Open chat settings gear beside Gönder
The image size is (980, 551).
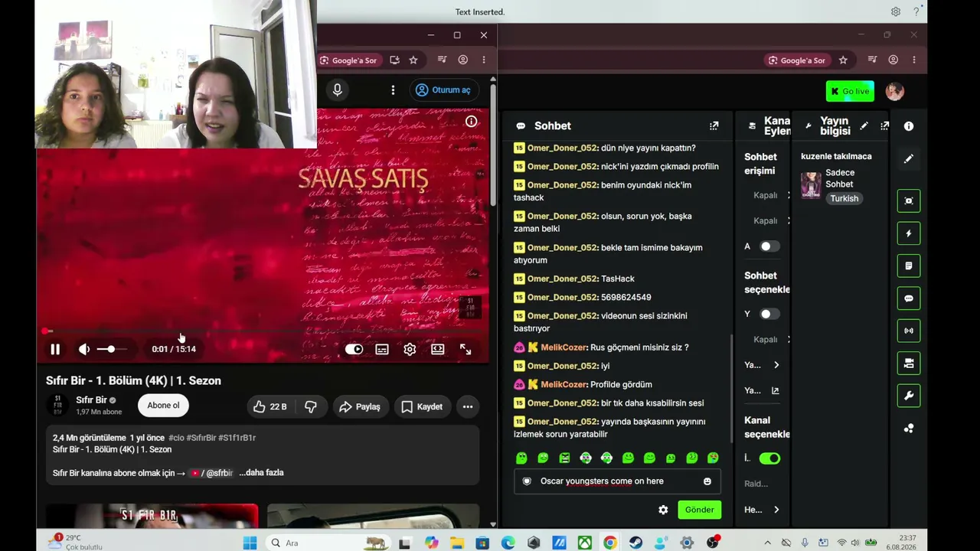(x=663, y=510)
